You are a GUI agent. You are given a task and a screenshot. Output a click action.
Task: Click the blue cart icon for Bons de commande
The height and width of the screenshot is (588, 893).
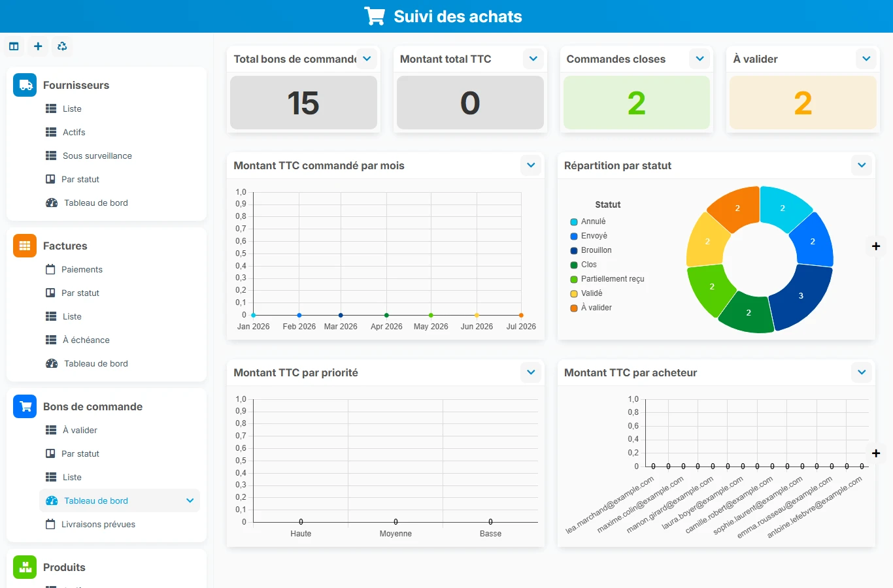tap(25, 406)
